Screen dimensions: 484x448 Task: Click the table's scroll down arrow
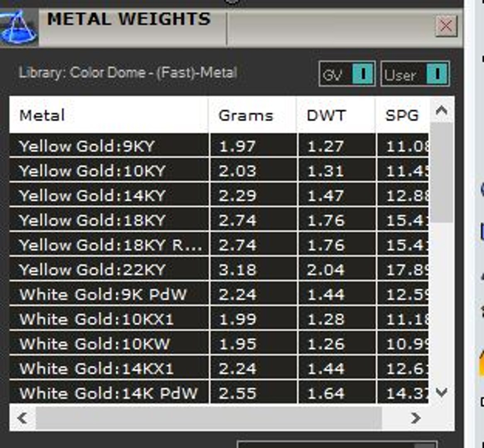(442, 392)
